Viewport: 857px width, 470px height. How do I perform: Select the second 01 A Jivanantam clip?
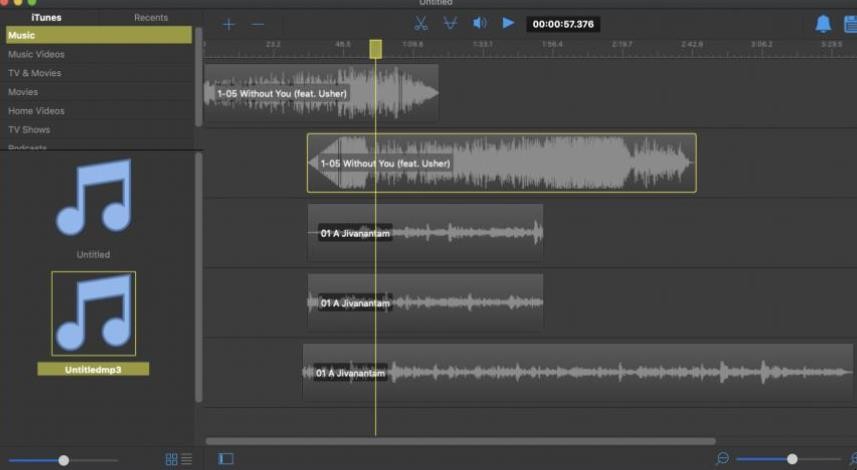pos(425,302)
